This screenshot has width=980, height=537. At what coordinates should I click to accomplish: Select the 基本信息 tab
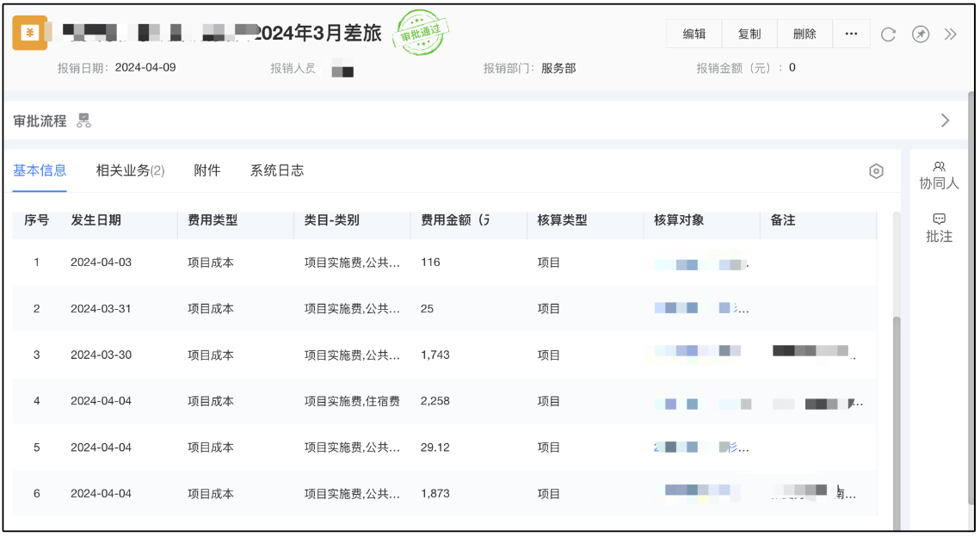click(40, 170)
